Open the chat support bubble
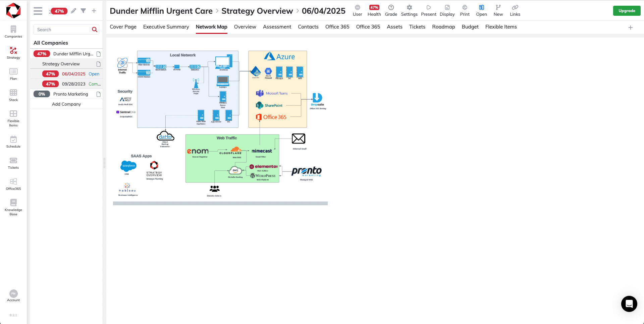The image size is (644, 324). (629, 304)
